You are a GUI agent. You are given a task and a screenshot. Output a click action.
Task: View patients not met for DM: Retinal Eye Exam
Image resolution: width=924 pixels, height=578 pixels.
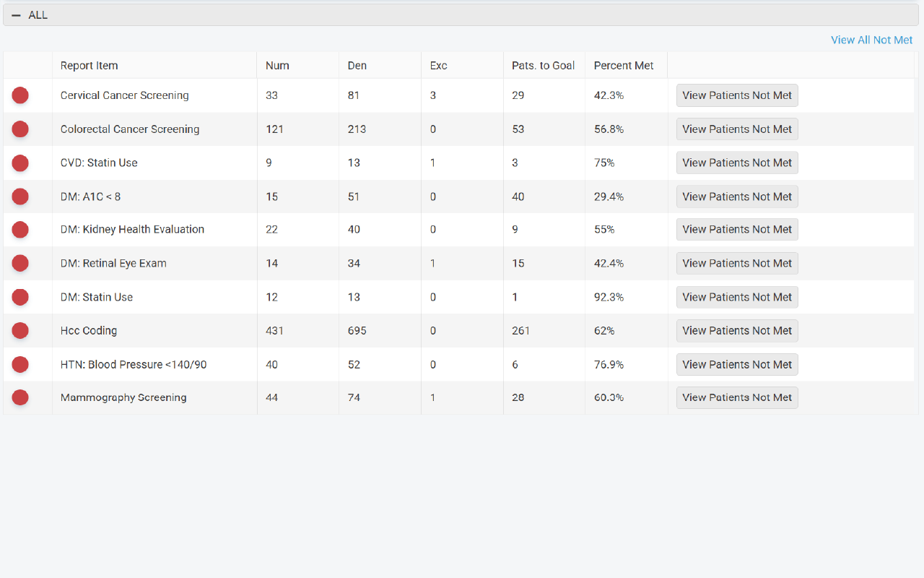pos(737,264)
